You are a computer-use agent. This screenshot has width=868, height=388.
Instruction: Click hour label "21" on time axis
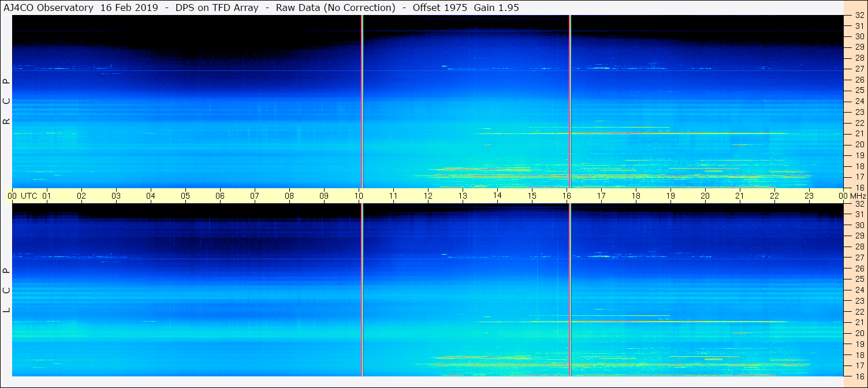click(x=740, y=196)
